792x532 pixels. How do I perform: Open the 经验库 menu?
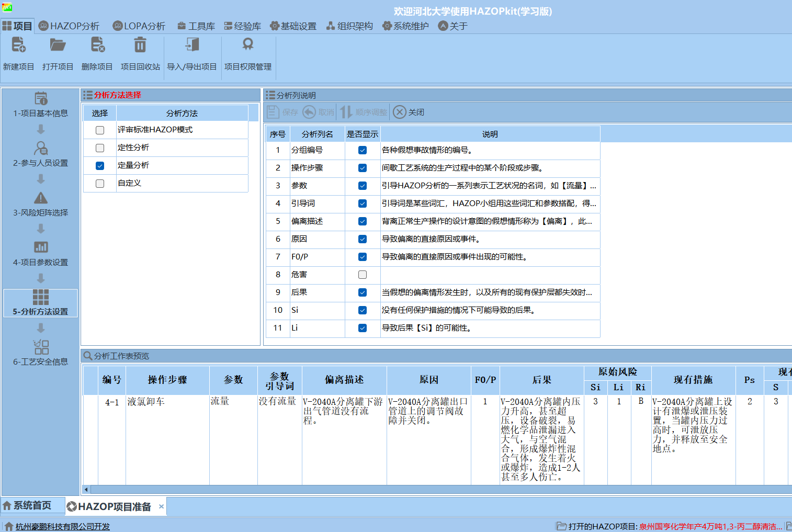(x=242, y=26)
